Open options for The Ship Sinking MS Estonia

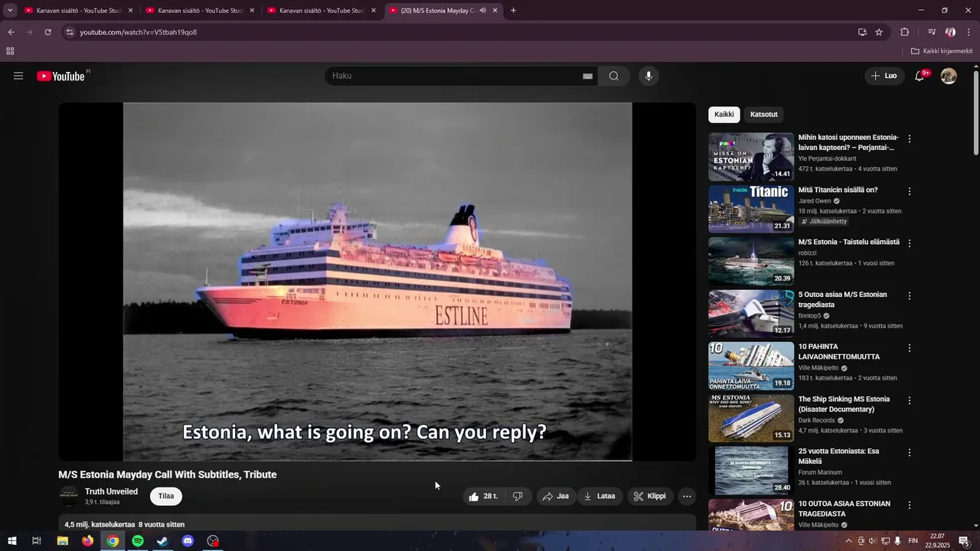(x=910, y=400)
